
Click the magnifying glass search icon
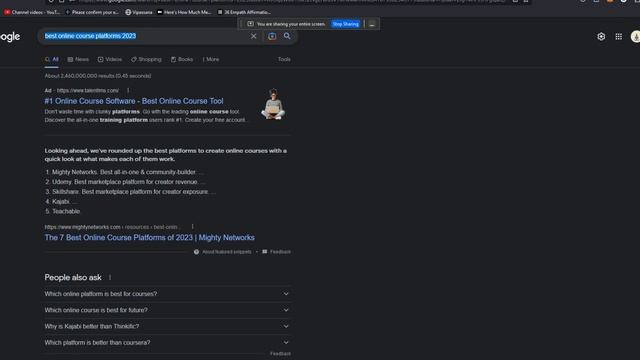pyautogui.click(x=287, y=36)
